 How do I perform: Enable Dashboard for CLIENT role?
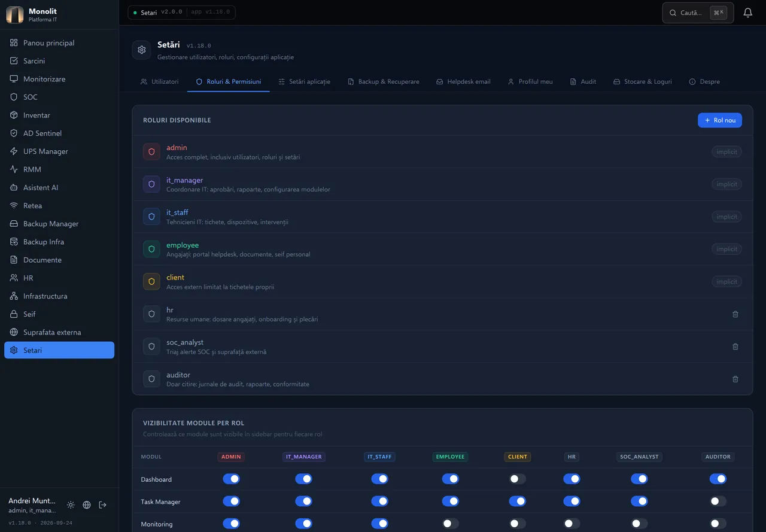pyautogui.click(x=518, y=479)
